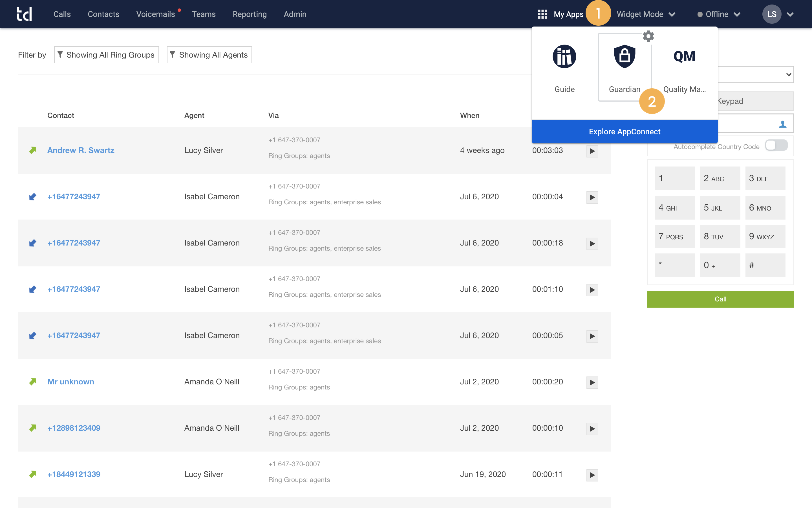Dial key 0 + on keypad
Viewport: 812px width, 508px height.
click(720, 265)
